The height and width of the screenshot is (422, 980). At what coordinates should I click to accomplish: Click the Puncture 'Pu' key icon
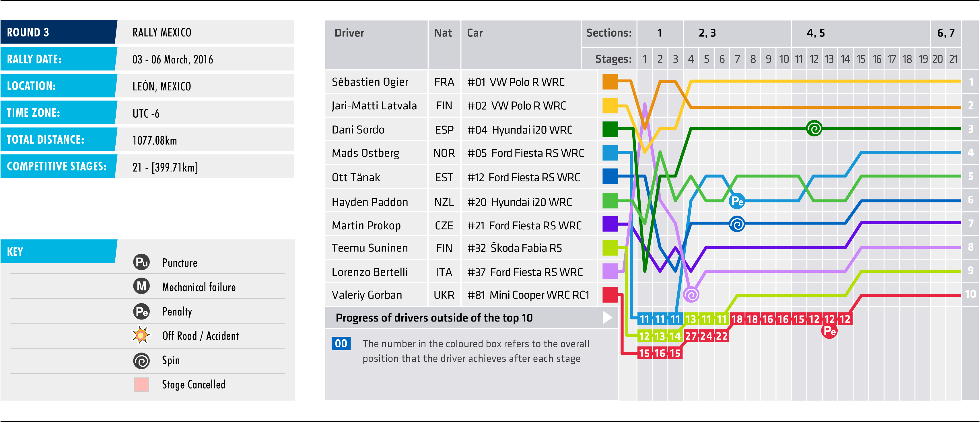141,262
